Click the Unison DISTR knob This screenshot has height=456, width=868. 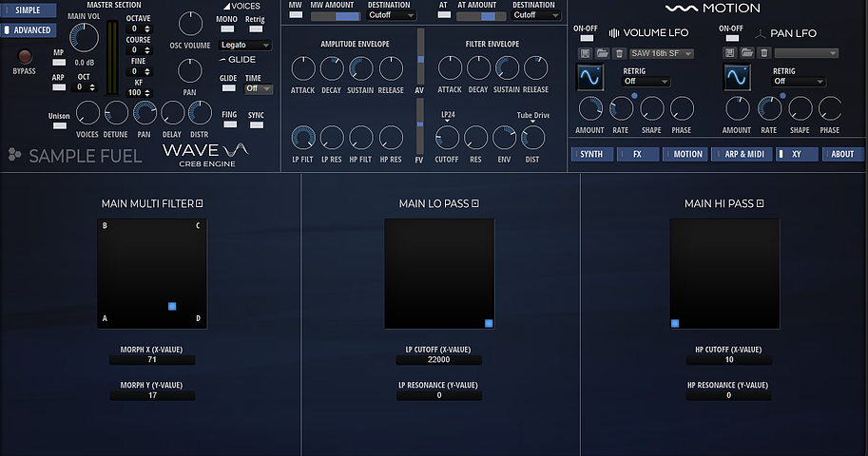[200, 113]
